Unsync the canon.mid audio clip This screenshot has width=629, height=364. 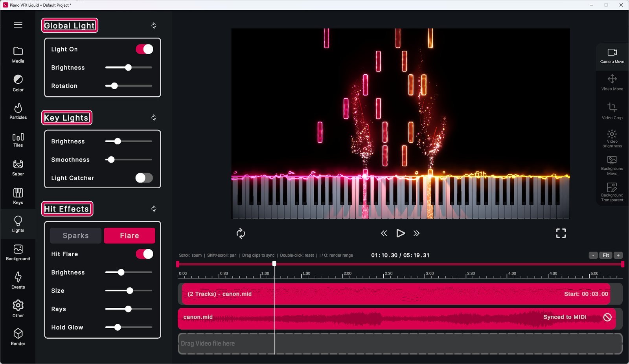coord(607,317)
